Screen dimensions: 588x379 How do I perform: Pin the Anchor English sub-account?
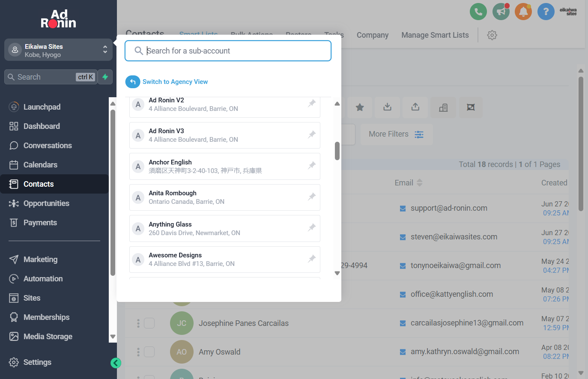[312, 165]
